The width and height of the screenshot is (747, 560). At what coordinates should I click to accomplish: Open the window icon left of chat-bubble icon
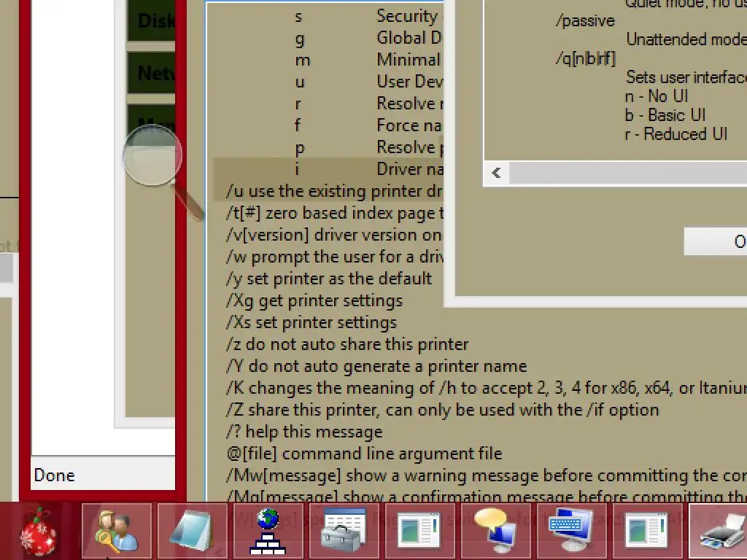pos(419,532)
